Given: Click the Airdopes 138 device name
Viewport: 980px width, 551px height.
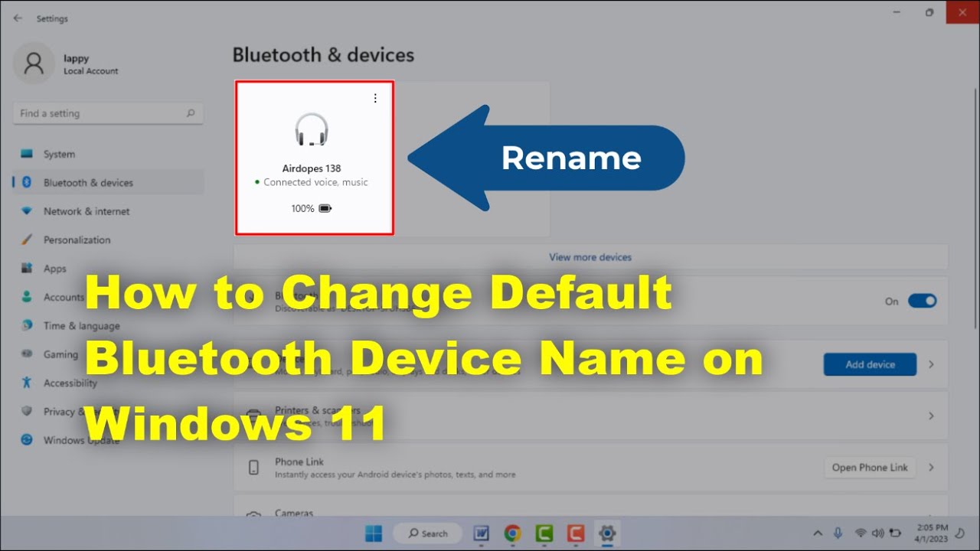Looking at the screenshot, I should 312,168.
